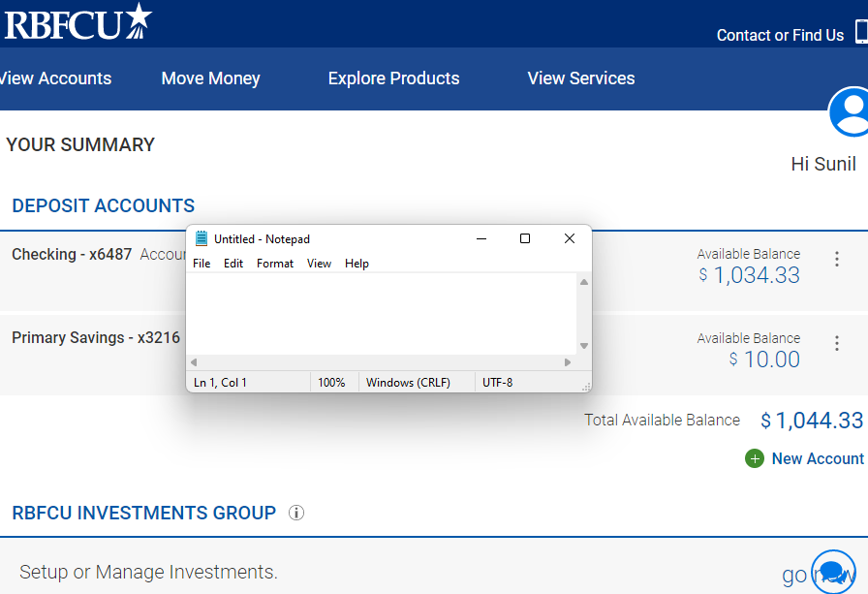868x594 pixels.
Task: Click the $10.00 savings balance
Action: (x=764, y=360)
